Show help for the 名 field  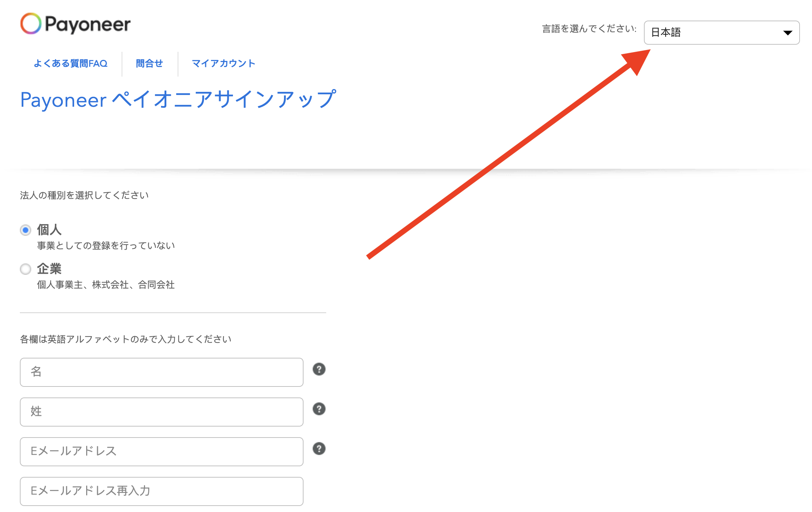click(x=319, y=369)
